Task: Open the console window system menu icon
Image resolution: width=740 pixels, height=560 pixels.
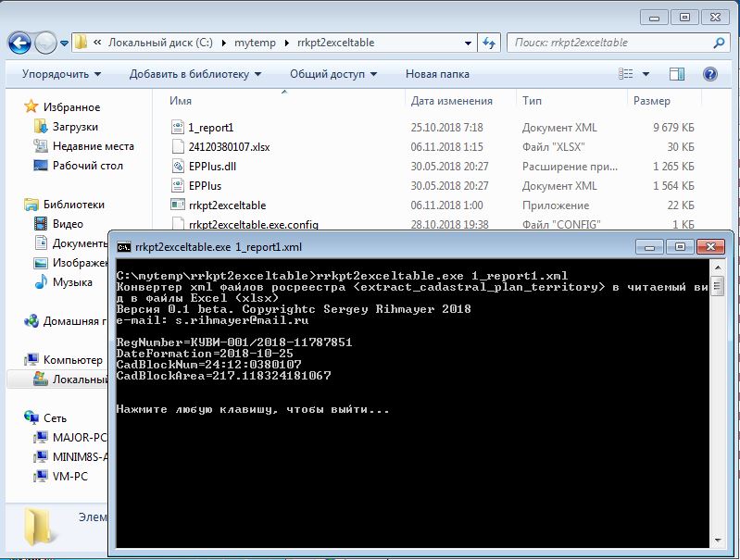Action: point(124,247)
